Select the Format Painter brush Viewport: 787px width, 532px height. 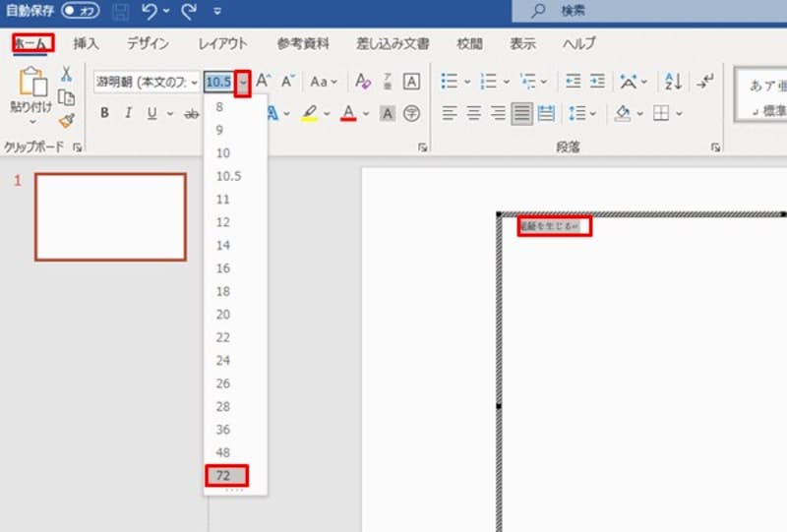66,120
